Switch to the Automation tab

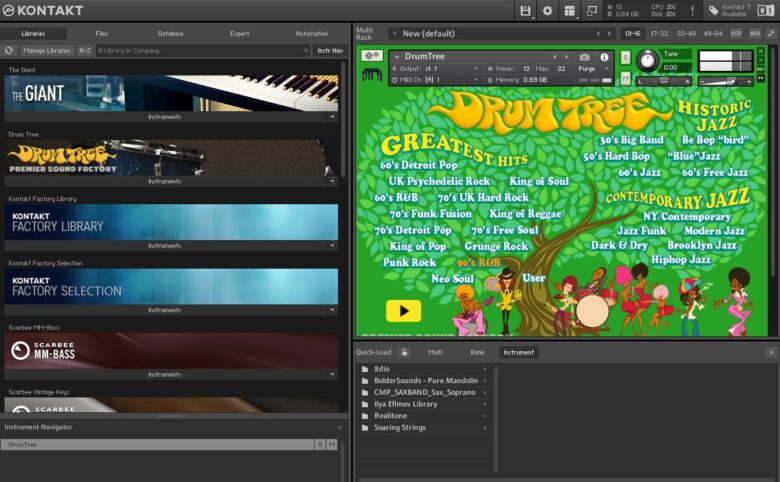(311, 34)
